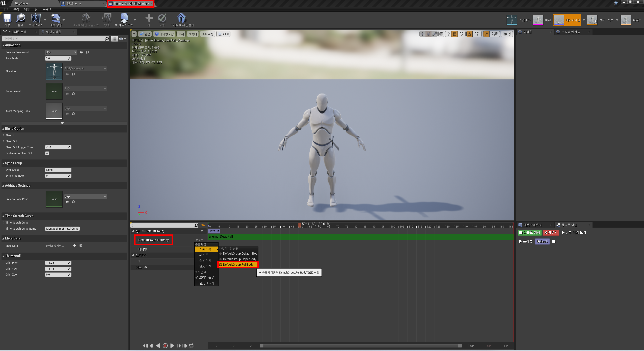Image resolution: width=644 pixels, height=351 pixels.
Task: Expand the Blend Out property
Action: (x=4, y=141)
